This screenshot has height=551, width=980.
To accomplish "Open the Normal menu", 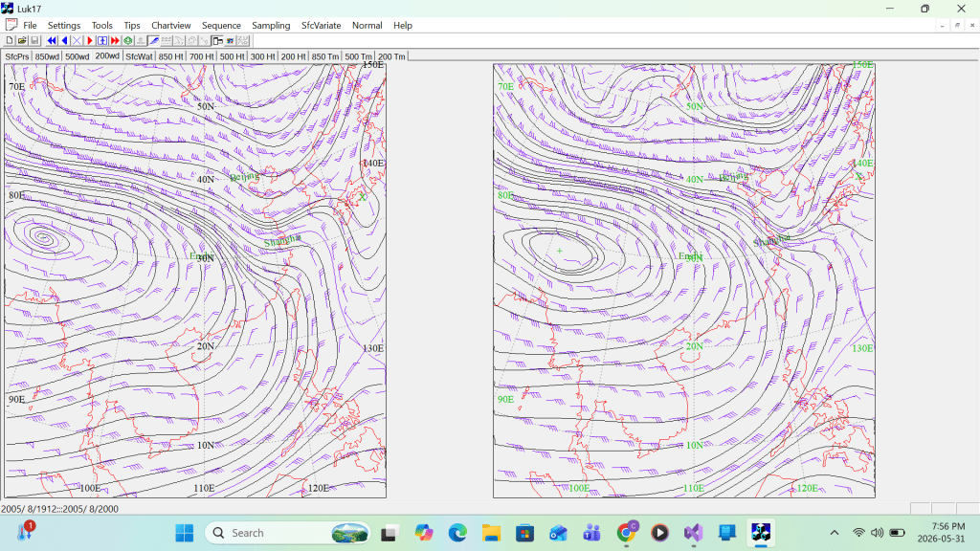I will [367, 26].
